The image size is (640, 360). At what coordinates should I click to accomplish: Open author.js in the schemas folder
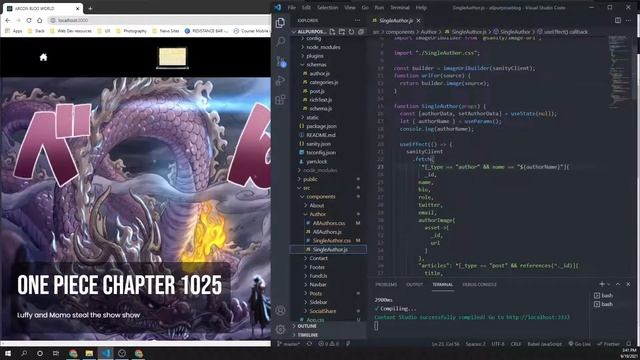pyautogui.click(x=319, y=73)
